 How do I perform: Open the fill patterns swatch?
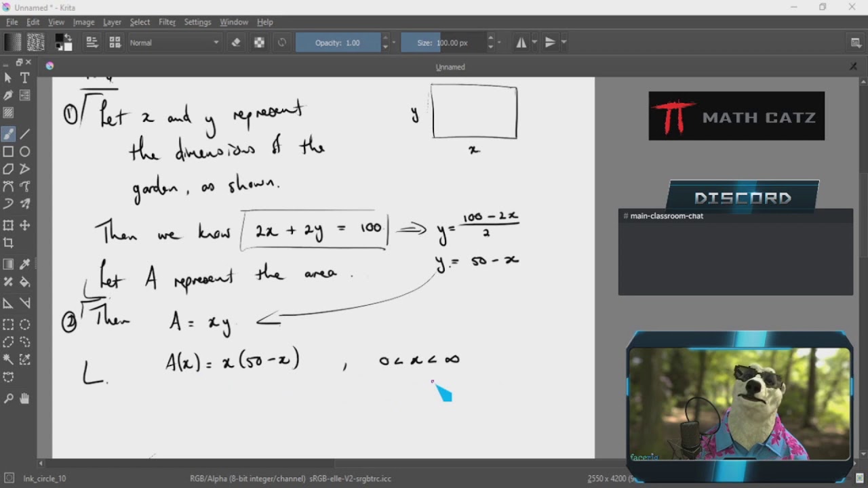[x=35, y=42]
